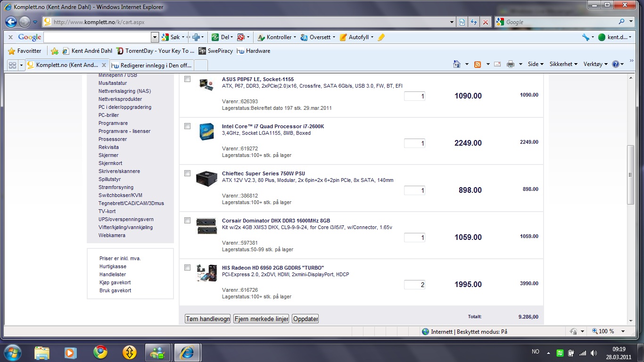
Task: Tick checkbox for Chieftec 750W PSU
Action: (188, 173)
